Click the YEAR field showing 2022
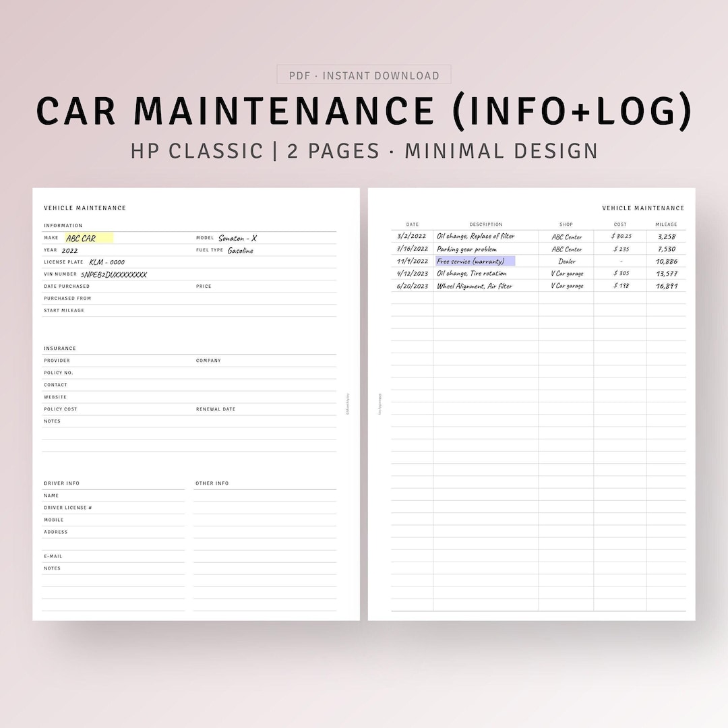Viewport: 728px width, 728px height. (71, 249)
